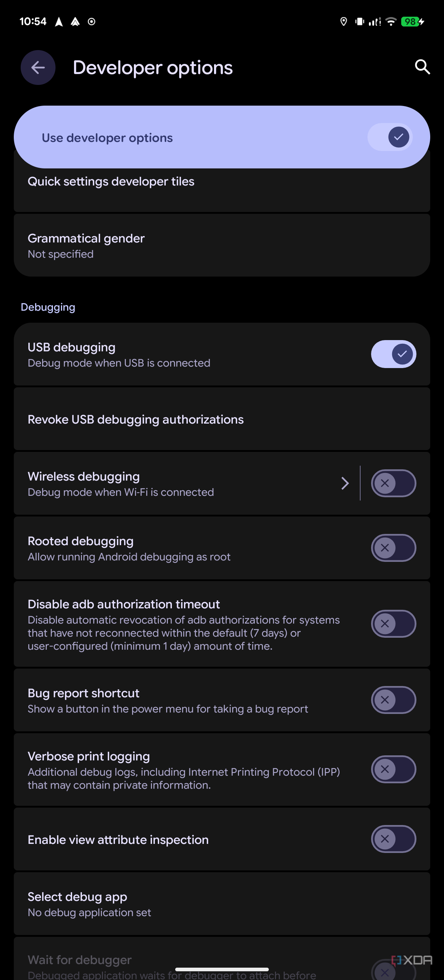
Task: Turn on Verbose print logging switch
Action: 394,769
